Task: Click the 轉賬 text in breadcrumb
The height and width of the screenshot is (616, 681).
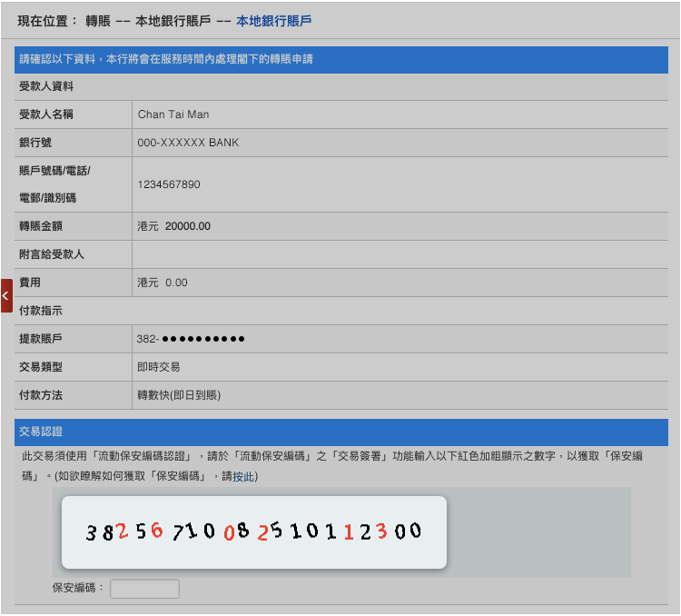Action: pyautogui.click(x=99, y=20)
